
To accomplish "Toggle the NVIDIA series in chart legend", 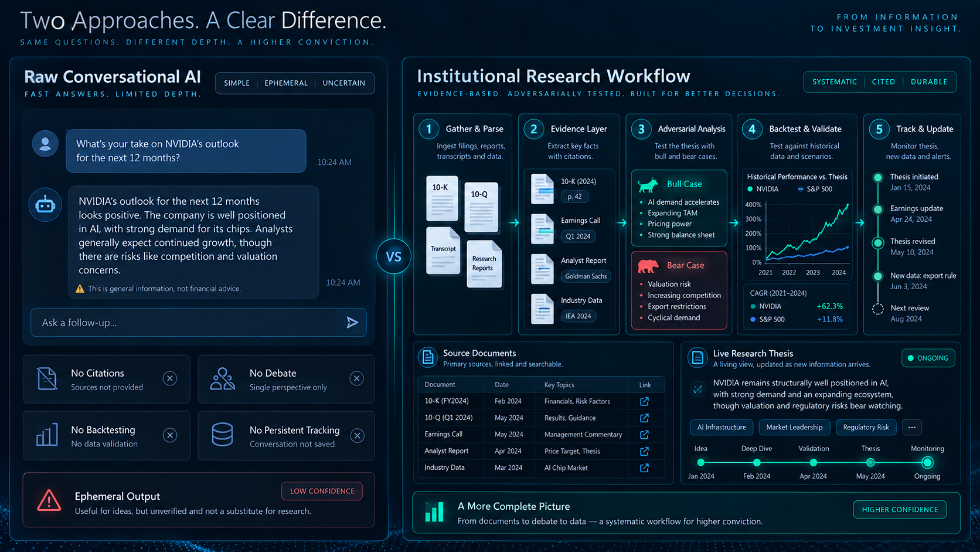I will click(763, 189).
